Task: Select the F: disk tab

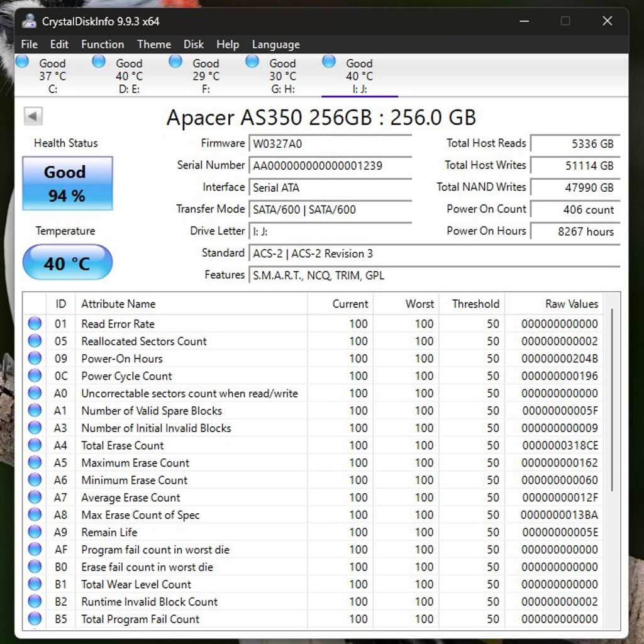Action: 206,75
